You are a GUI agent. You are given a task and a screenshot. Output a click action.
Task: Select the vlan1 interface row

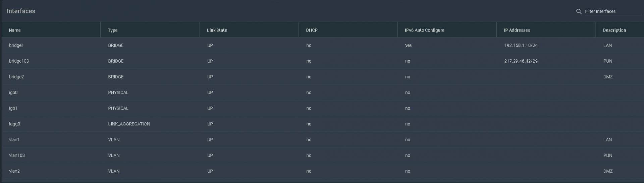[x=322, y=140]
